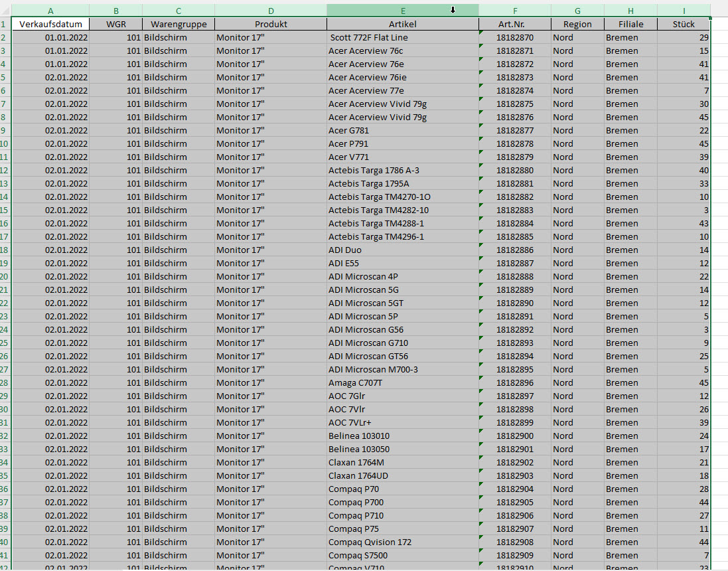Select column A by its header
Screen dimensions: 728x571
click(x=50, y=10)
